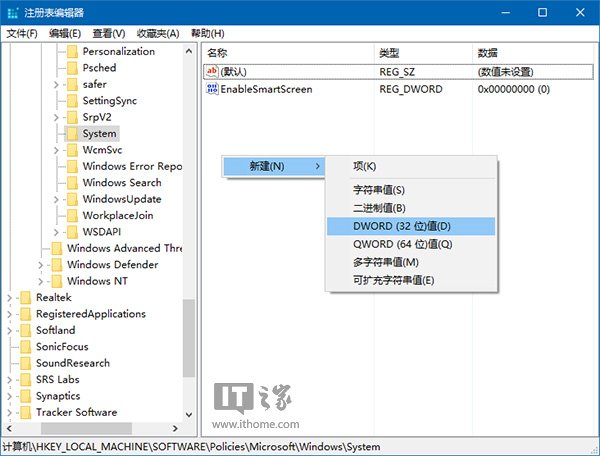Screen dimensions: 600x456
Task: Click the Windows Error Reporting folder icon
Action: coord(72,166)
